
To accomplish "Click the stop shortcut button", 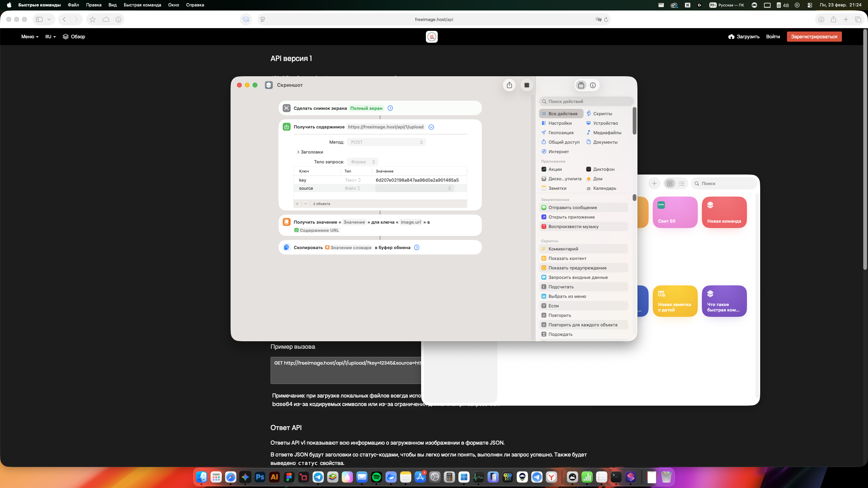I will [527, 85].
